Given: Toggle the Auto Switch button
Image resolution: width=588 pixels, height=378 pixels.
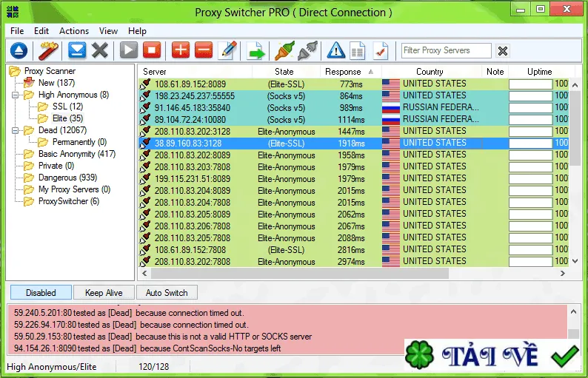Looking at the screenshot, I should click(167, 293).
